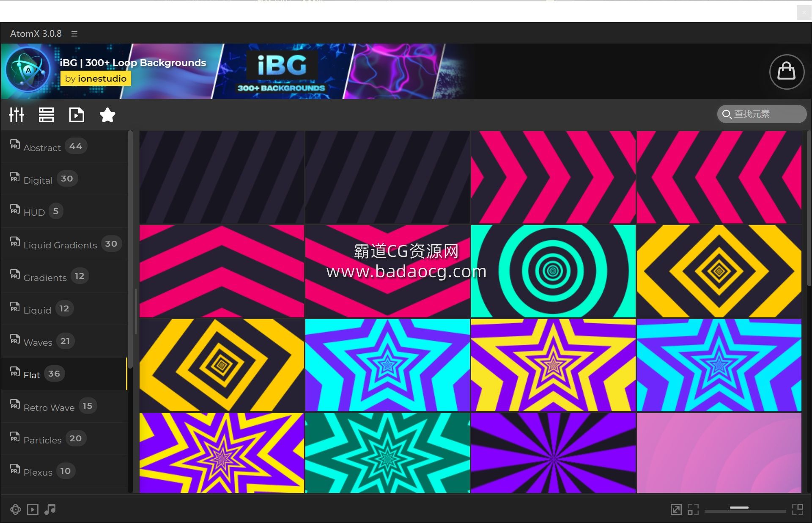
Task: Open the Gradients category with 12 items
Action: click(x=64, y=276)
